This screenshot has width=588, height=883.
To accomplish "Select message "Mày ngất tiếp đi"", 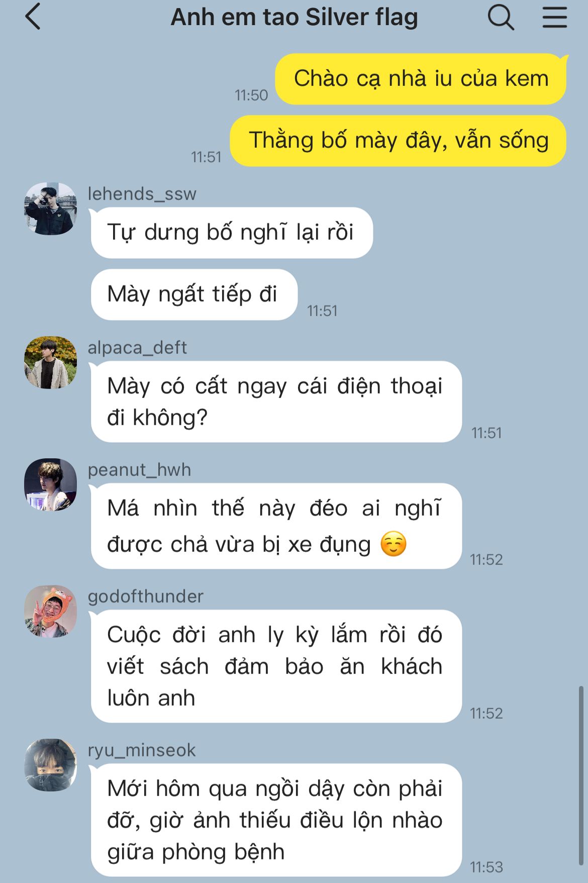I will point(194,295).
